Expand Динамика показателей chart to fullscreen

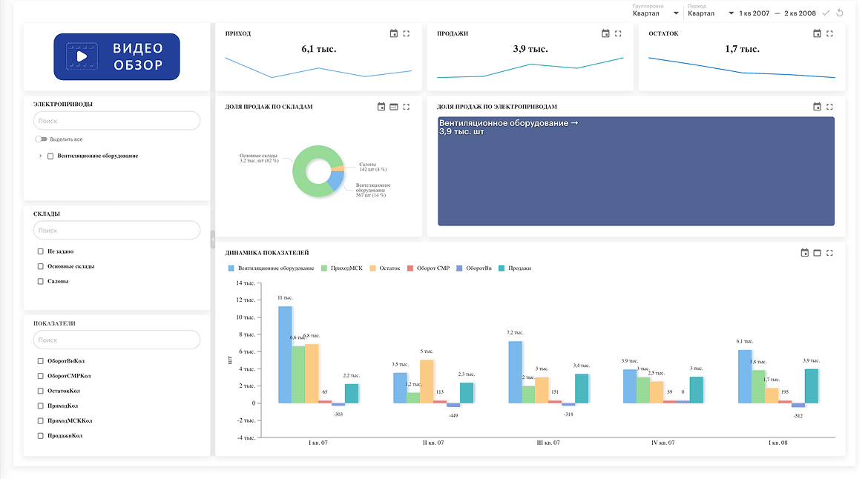click(830, 253)
